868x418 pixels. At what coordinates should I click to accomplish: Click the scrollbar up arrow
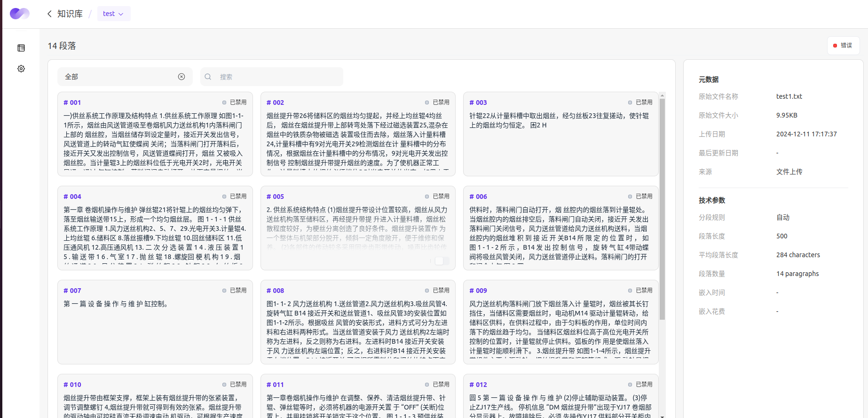(x=663, y=95)
